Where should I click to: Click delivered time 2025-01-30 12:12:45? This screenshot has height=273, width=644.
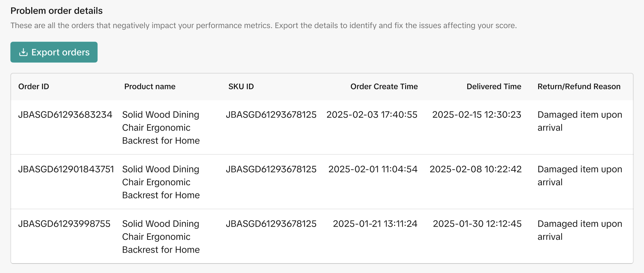477,224
